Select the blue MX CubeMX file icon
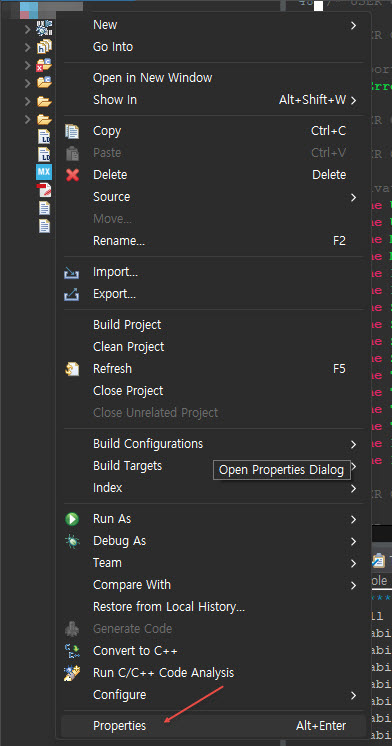This screenshot has height=746, width=392. [x=44, y=172]
